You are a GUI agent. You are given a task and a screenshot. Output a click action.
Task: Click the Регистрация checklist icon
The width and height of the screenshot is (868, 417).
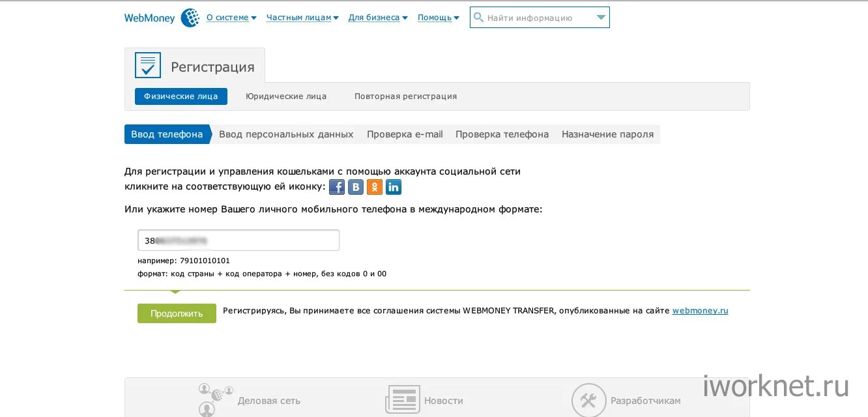(148, 65)
